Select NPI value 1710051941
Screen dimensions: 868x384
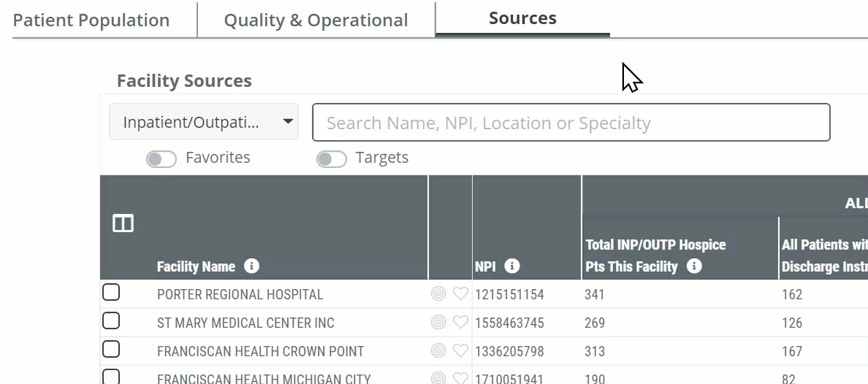click(x=509, y=379)
